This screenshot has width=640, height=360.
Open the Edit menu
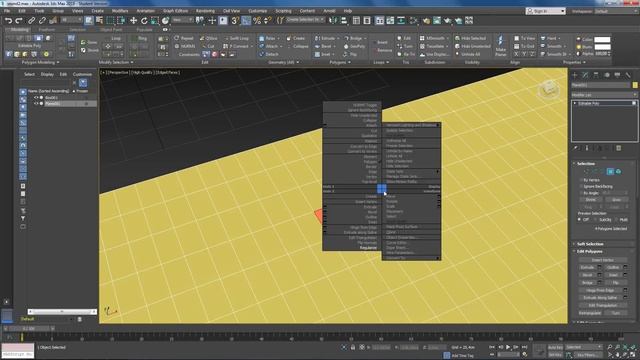(x=22, y=11)
